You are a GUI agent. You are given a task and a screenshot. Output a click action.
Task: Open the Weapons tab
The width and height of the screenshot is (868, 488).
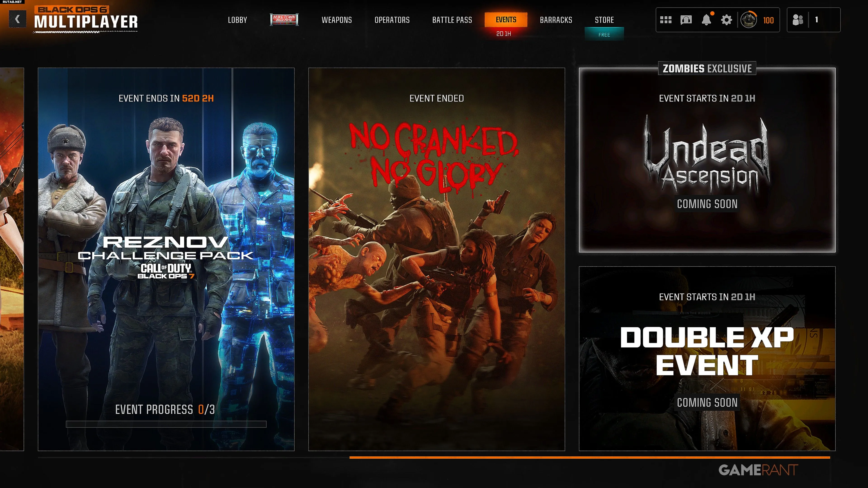tap(337, 20)
